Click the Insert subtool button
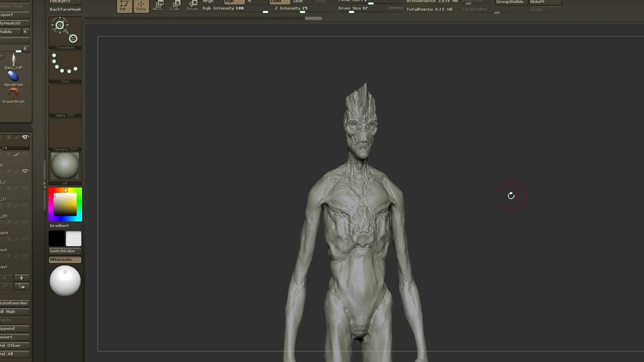This screenshot has height=362, width=644. 15,337
